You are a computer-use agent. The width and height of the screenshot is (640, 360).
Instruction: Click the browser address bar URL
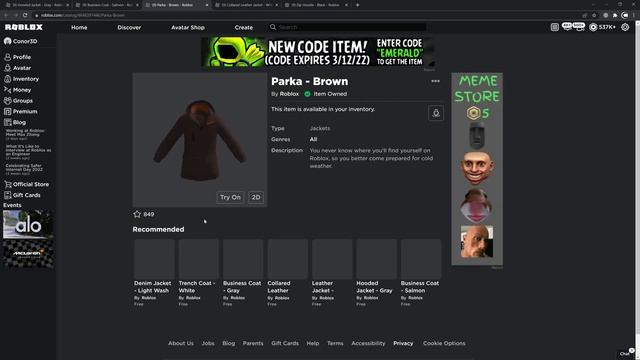83,15
